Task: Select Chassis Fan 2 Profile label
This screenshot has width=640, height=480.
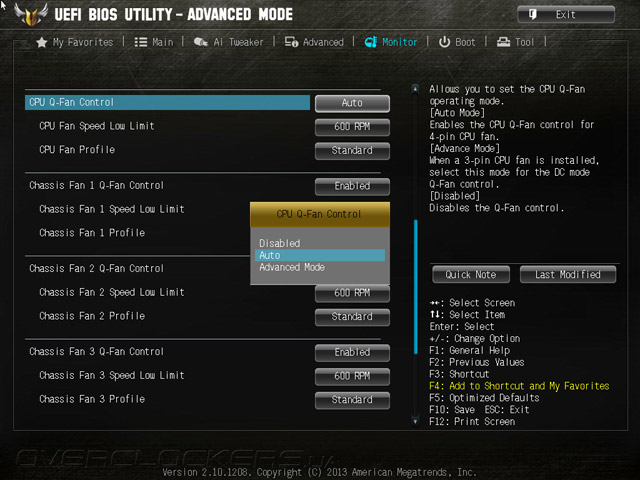Action: [92, 316]
